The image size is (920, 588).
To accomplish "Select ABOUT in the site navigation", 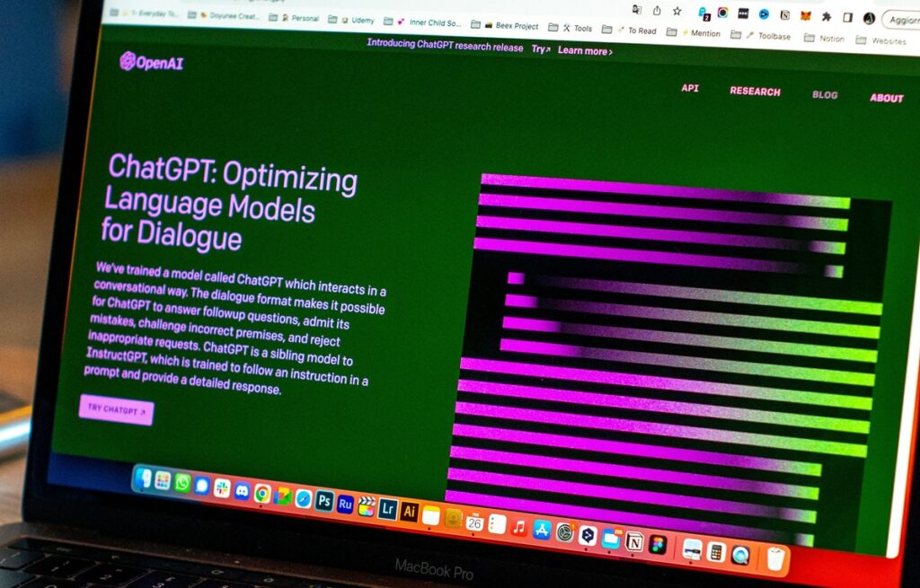I will (x=886, y=98).
